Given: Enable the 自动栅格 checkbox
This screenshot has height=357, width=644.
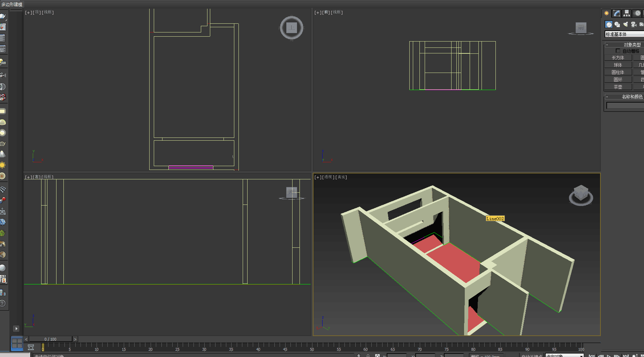Looking at the screenshot, I should [618, 51].
